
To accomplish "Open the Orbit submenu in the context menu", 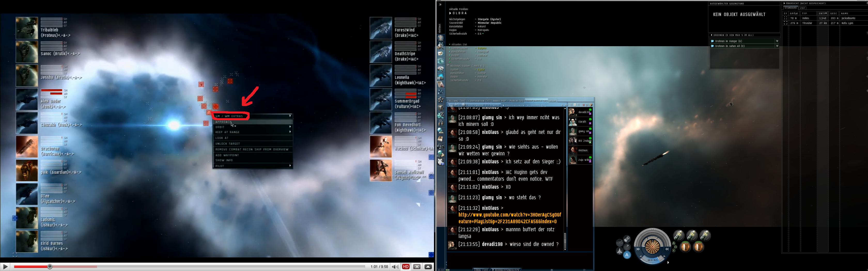I will (x=252, y=127).
